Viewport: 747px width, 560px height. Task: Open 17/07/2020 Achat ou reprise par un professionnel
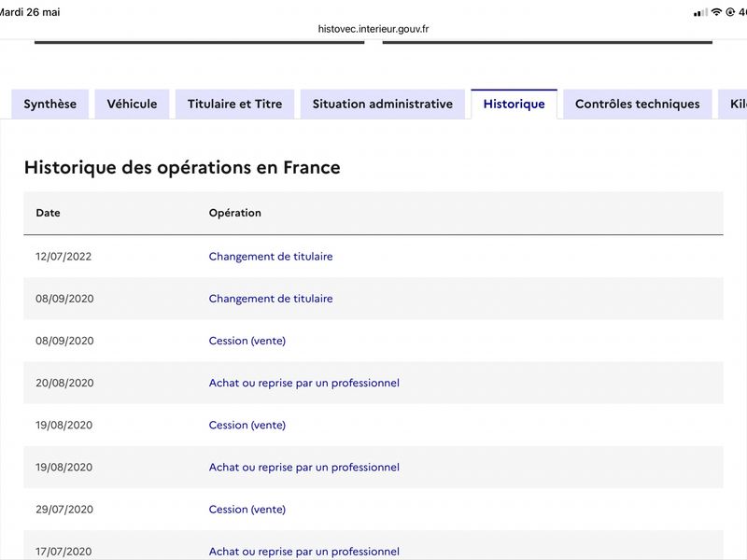[x=304, y=552]
